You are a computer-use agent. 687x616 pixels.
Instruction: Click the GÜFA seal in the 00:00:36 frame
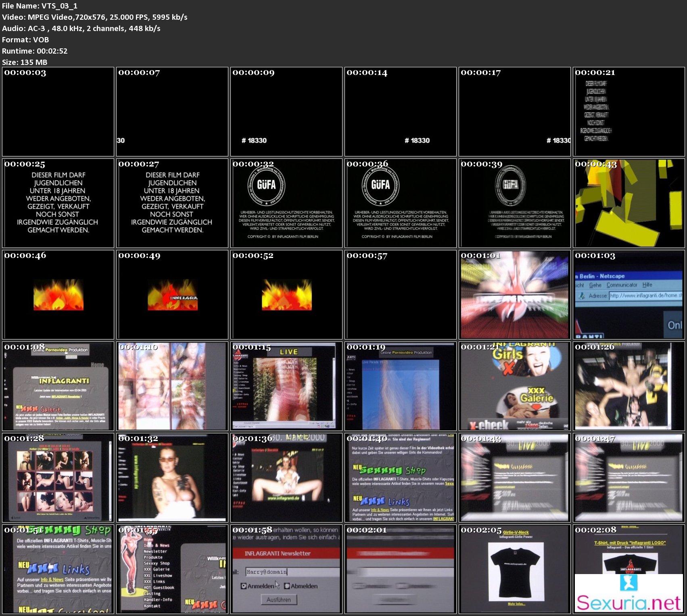coord(380,185)
